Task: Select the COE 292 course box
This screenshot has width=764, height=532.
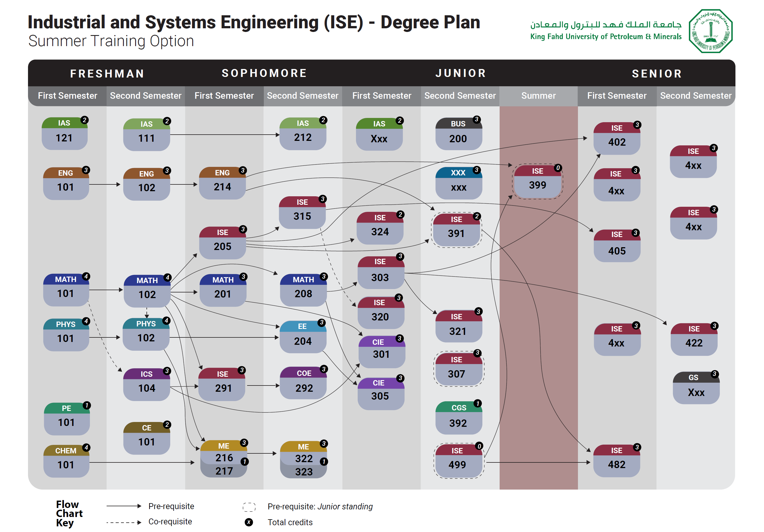Action: point(303,383)
